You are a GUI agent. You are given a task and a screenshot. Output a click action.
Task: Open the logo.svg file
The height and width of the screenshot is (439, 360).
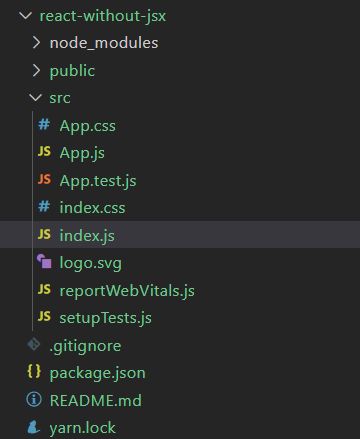(91, 263)
